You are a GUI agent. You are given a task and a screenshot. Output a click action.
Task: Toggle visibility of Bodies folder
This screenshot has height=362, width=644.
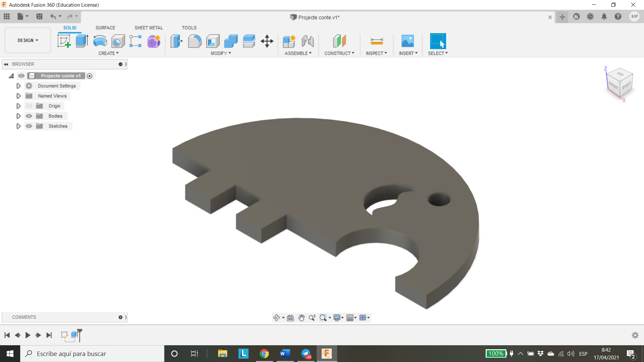(29, 116)
